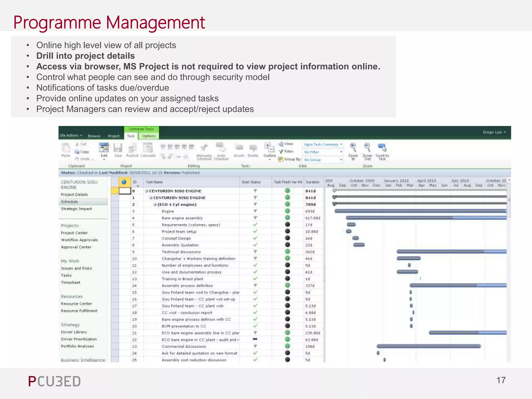Open Driver Library link

click(74, 332)
